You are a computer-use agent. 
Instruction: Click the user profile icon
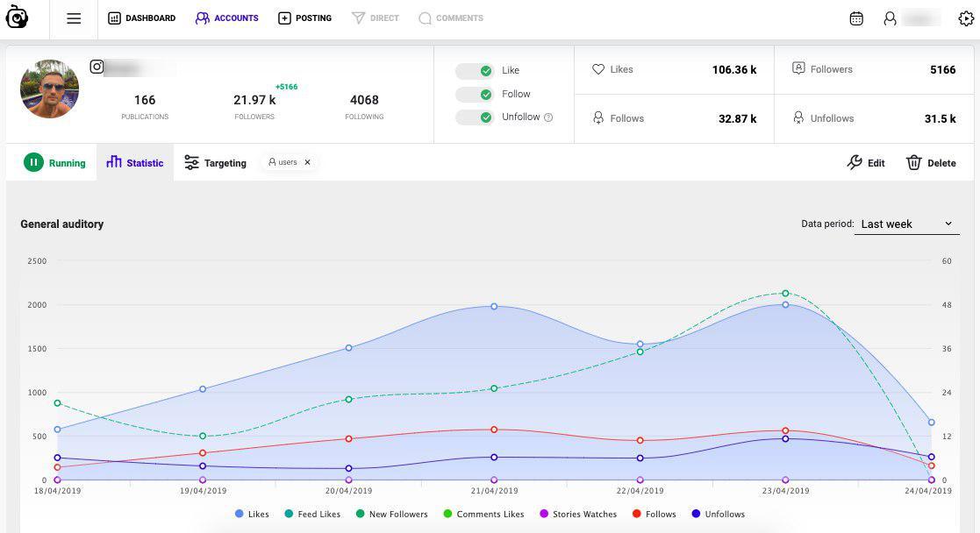coord(890,18)
